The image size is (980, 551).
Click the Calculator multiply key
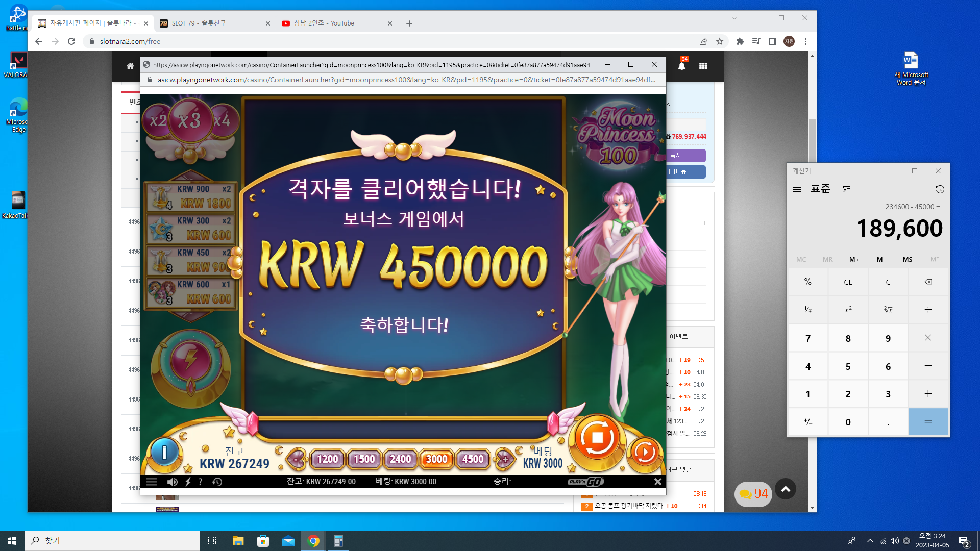pyautogui.click(x=928, y=338)
